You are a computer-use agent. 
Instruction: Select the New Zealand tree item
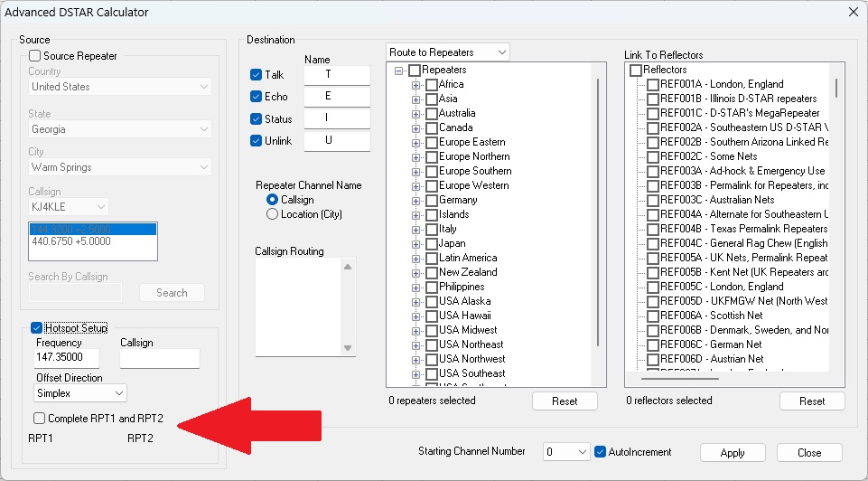468,273
